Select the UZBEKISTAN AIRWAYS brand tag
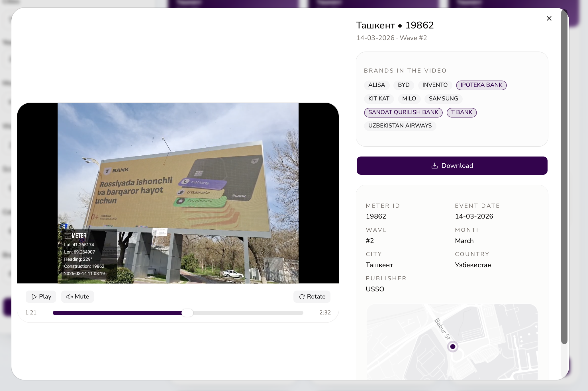588x391 pixels. click(x=400, y=126)
